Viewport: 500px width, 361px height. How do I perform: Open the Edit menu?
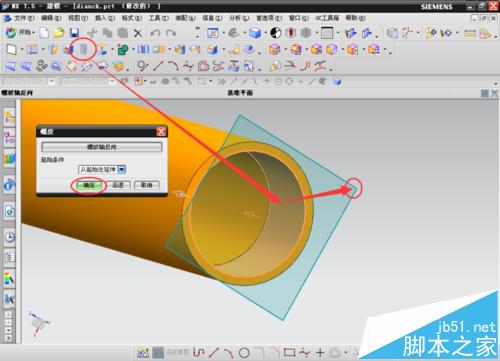pos(51,18)
